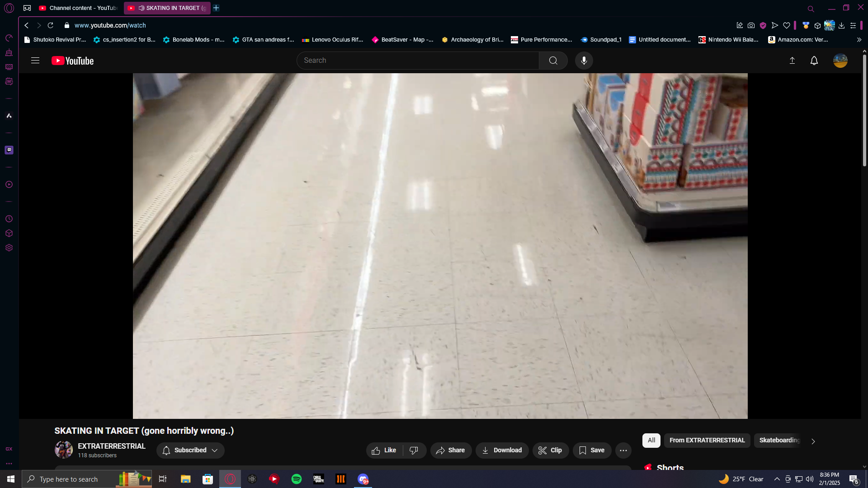The image size is (868, 488).
Task: Open Spotify from the taskbar
Action: coord(297,479)
